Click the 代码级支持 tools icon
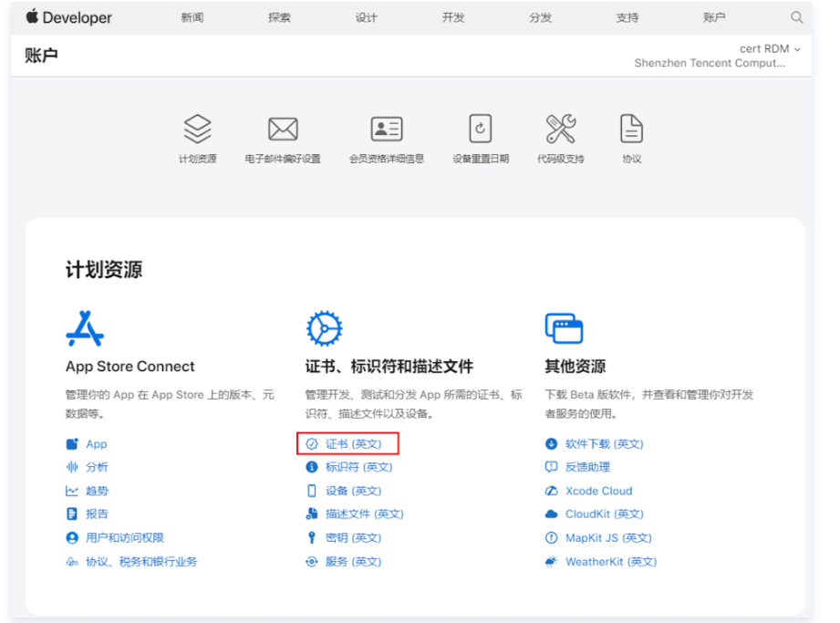Image resolution: width=840 pixels, height=623 pixels. coord(560,129)
